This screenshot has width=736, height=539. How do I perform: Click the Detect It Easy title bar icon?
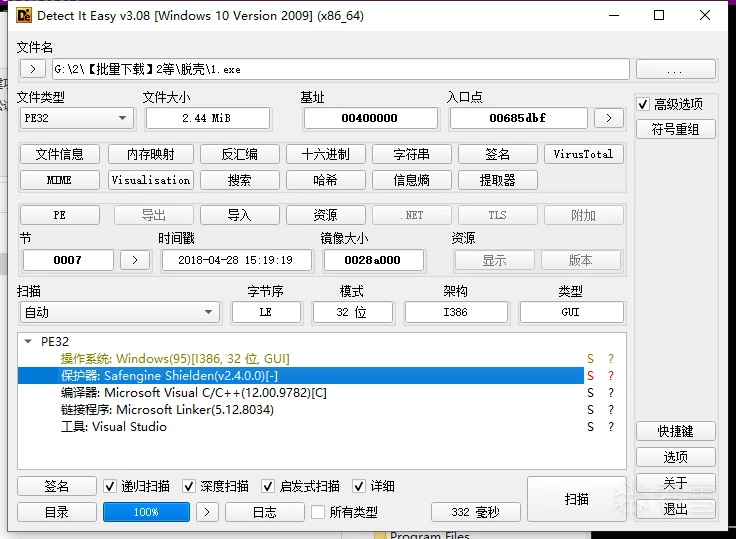(24, 15)
